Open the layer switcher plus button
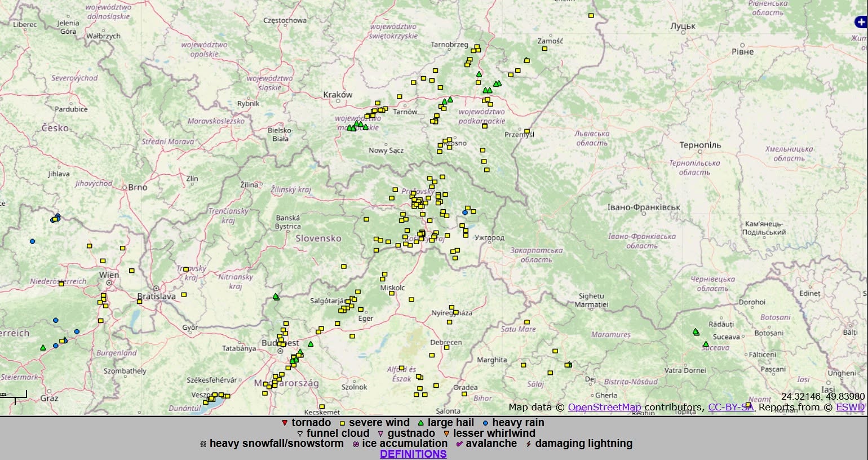Screen dimensions: 868x460 click(x=861, y=22)
